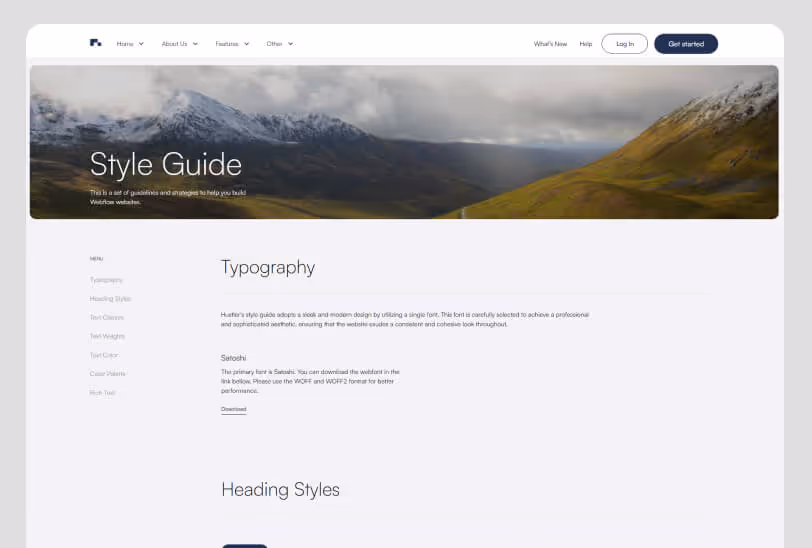This screenshot has width=812, height=548.
Task: Select Text Classes in side menu
Action: pos(107,318)
